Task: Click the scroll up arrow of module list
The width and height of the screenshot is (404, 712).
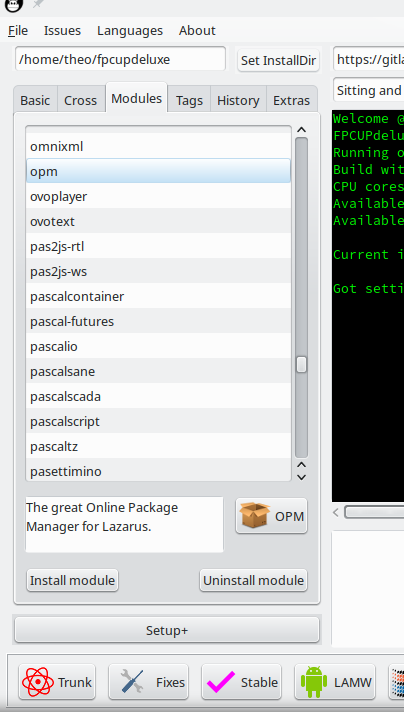Action: (x=301, y=130)
